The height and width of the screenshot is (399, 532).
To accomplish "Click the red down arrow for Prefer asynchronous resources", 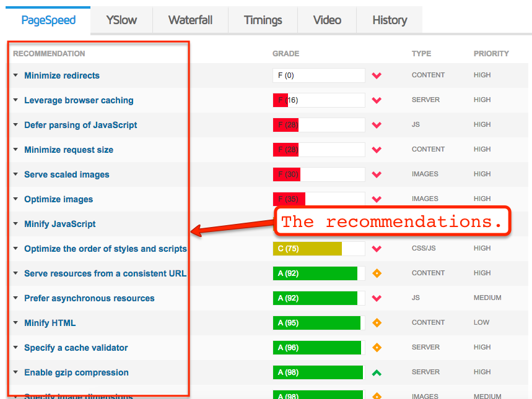I will (x=377, y=298).
